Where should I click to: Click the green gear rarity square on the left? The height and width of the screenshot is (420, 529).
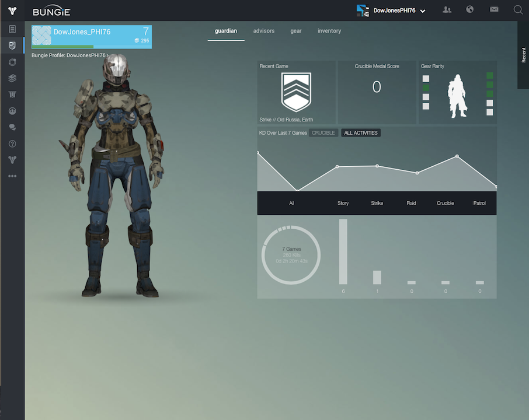(x=426, y=87)
